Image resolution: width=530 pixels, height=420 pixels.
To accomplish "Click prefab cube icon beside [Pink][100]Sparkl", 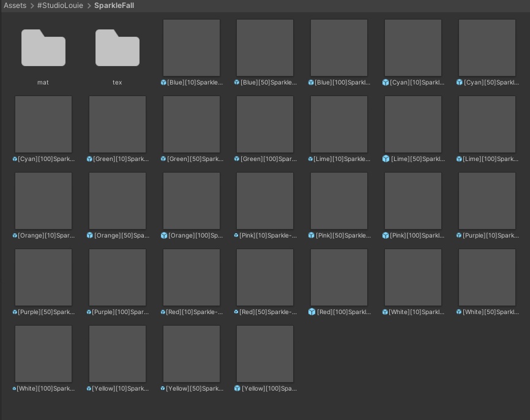I will click(x=386, y=235).
